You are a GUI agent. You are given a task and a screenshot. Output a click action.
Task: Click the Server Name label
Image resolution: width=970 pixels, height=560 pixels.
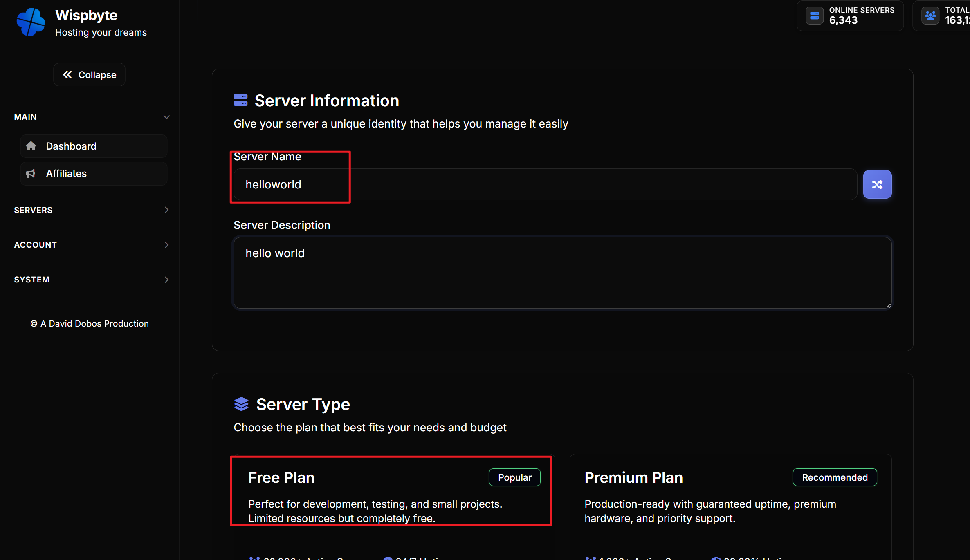[x=267, y=157]
